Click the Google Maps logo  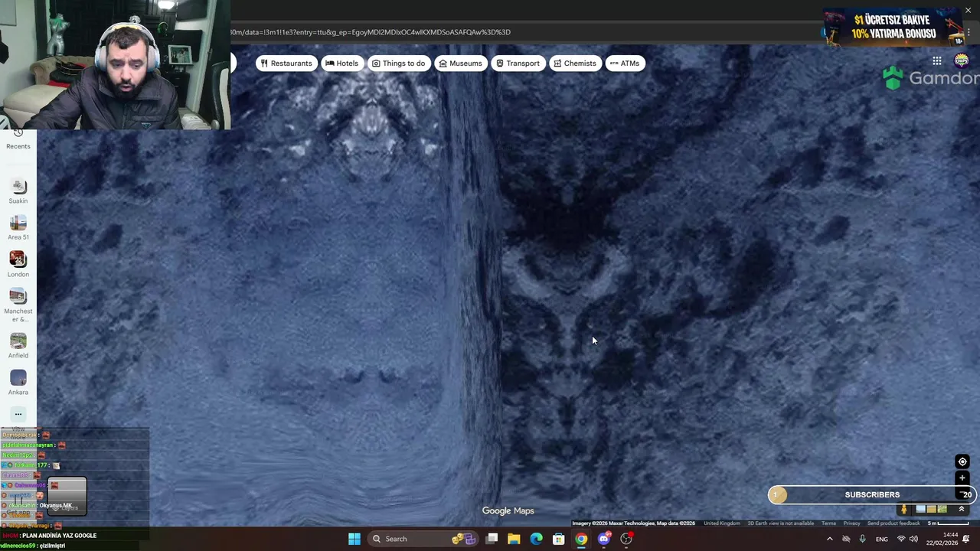[x=508, y=510]
